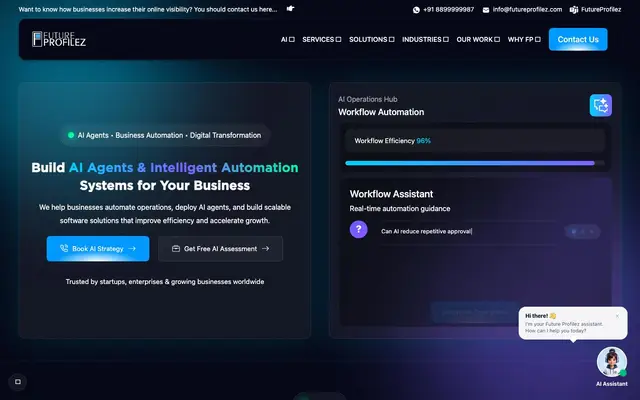Screen dimensions: 640x400
Task: Expand the WHY FP menu
Action: click(x=524, y=40)
